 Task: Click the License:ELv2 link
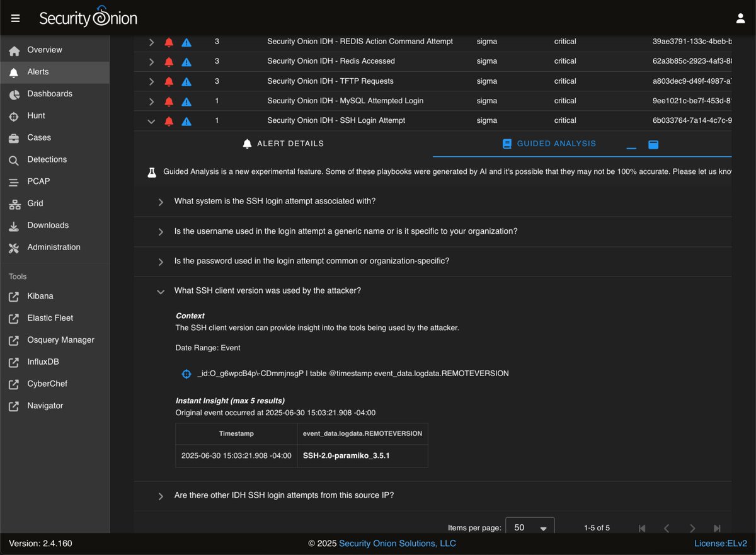(721, 544)
